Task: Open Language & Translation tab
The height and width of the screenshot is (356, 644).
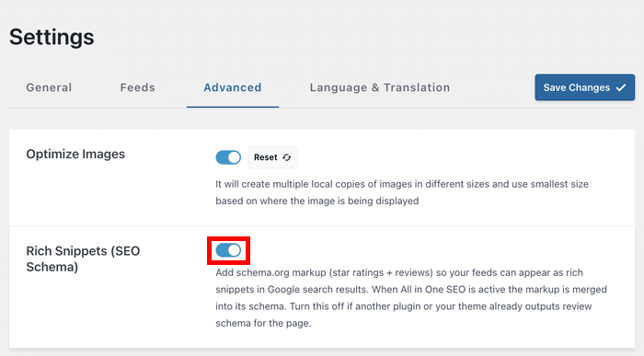Action: click(x=380, y=87)
